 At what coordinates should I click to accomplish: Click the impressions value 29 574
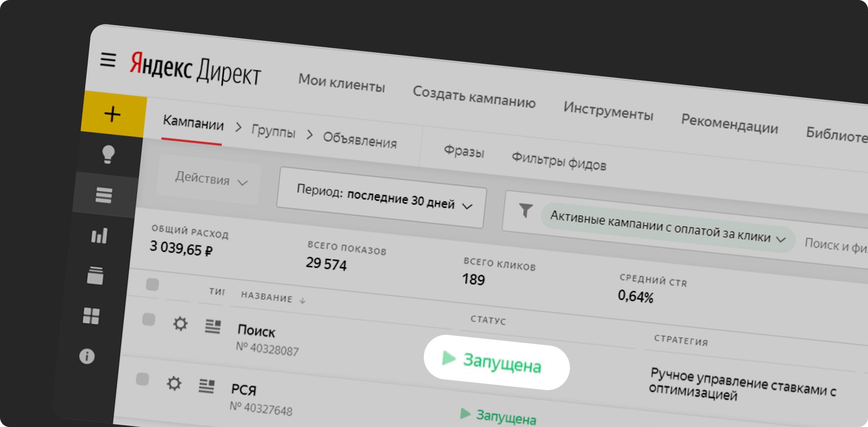[x=326, y=264]
